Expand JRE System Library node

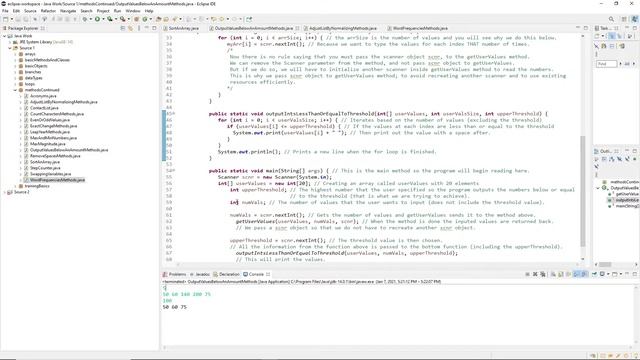[10, 42]
